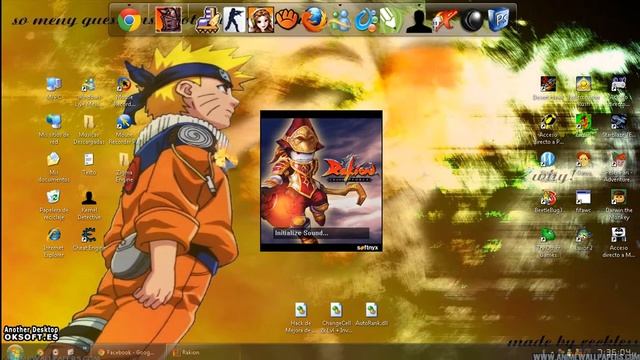Open Mi PC desktop icon

54,89
